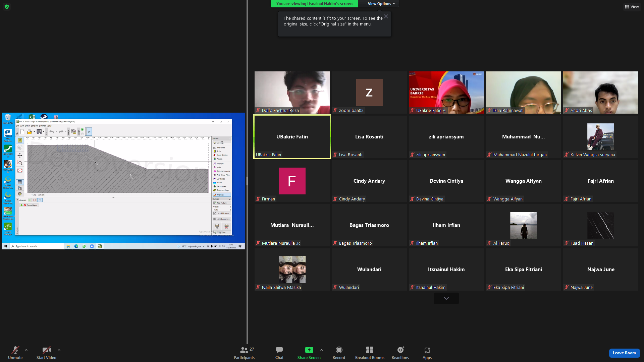This screenshot has width=644, height=362.
Task: Click the zoom-to-fit extents tool
Action: pos(20,171)
